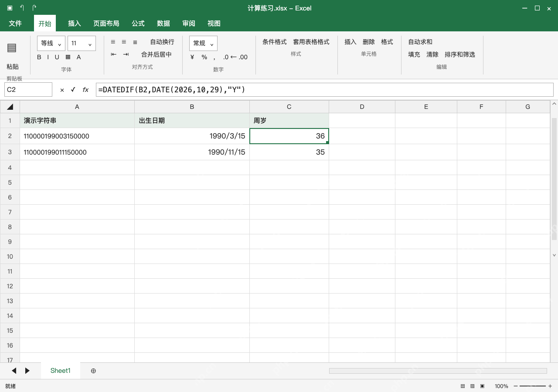This screenshot has height=392, width=558.
Task: Open the 条件格式 conditional formatting menu
Action: pos(275,42)
